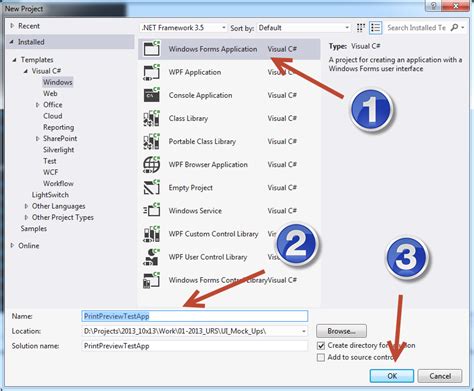Viewport: 474px width, 391px height.
Task: Click the Console Application template icon
Action: click(x=152, y=95)
